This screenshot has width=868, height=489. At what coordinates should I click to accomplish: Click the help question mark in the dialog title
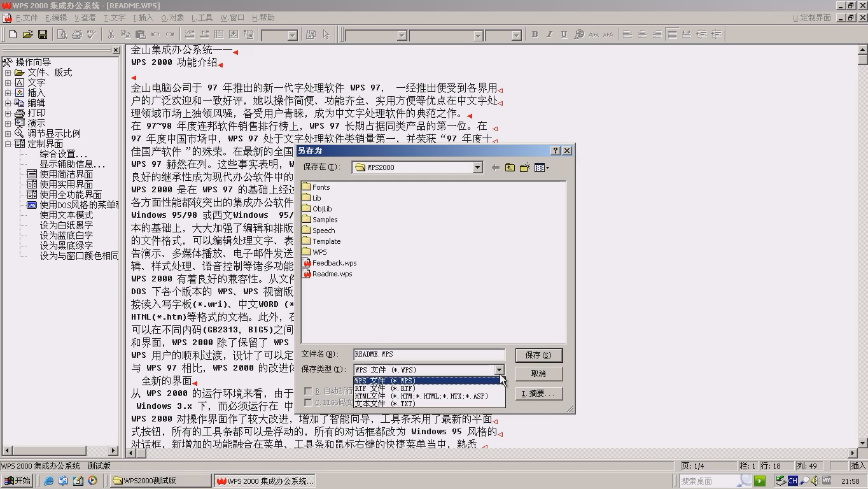click(x=555, y=151)
